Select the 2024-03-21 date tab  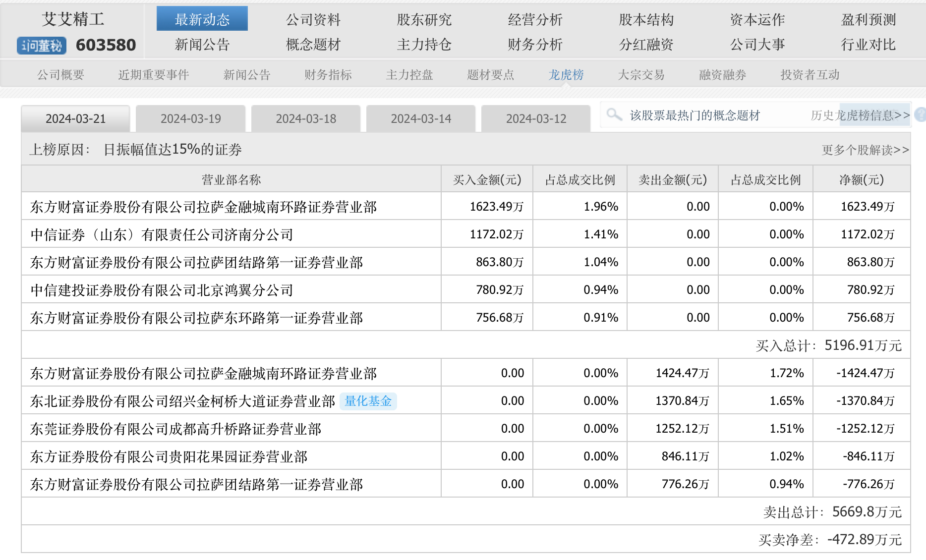[x=75, y=118]
